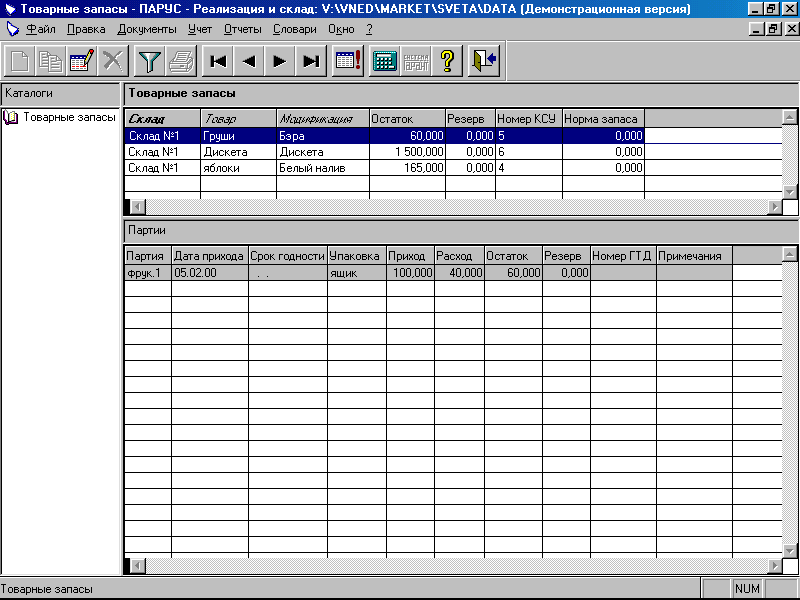
Task: Click the Остаток header in upper table
Action: coord(407,119)
